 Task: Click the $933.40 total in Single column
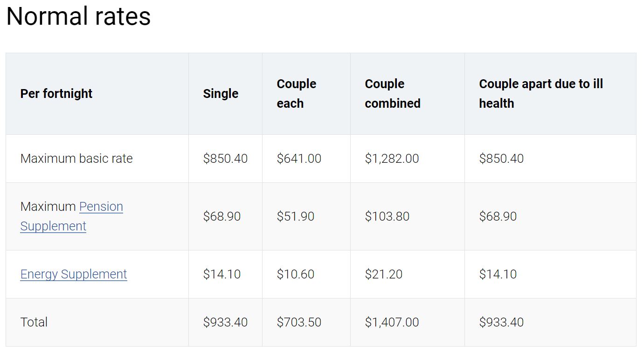(225, 322)
